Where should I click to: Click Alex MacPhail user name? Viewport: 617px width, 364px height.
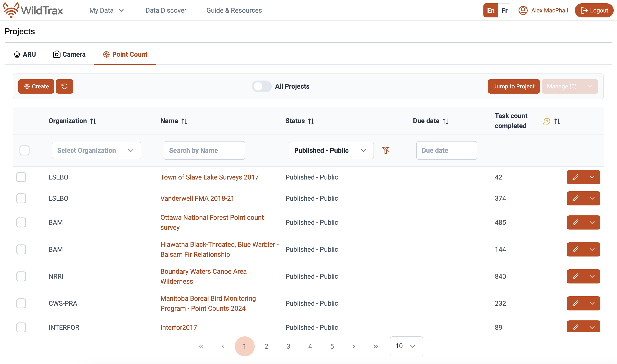pyautogui.click(x=549, y=10)
